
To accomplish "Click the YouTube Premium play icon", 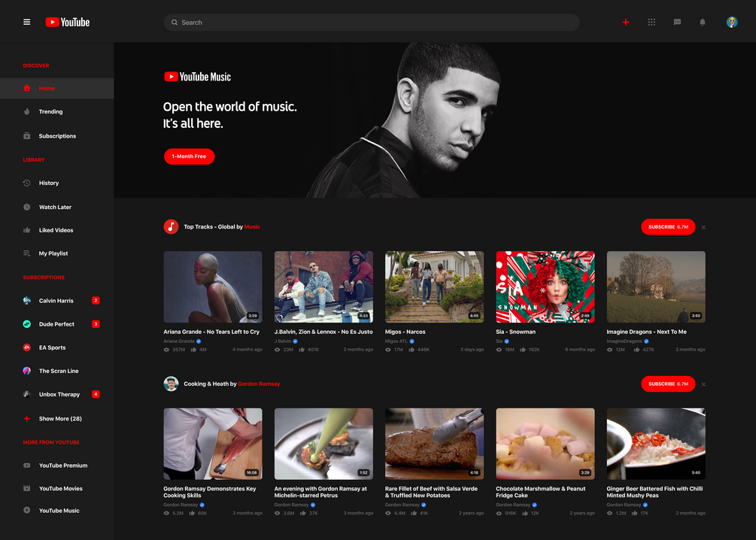I will coord(27,466).
